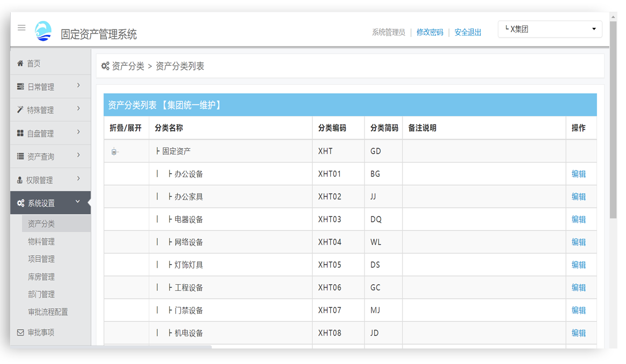The image size is (626, 364).
Task: Click 安全退出 to log out
Action: pos(467,32)
